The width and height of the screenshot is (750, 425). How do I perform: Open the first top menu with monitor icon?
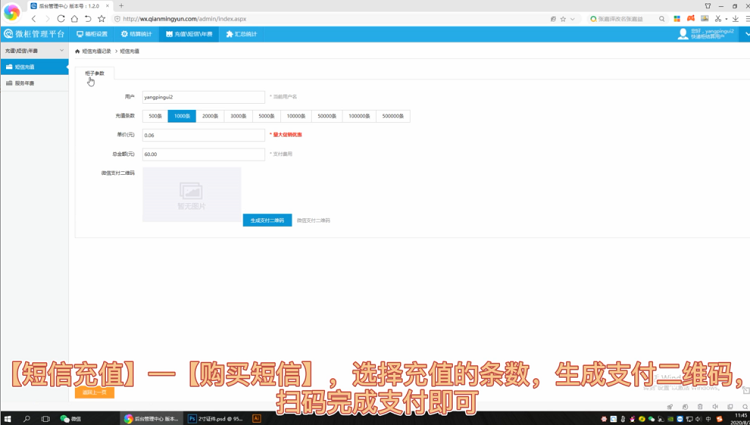coord(92,34)
